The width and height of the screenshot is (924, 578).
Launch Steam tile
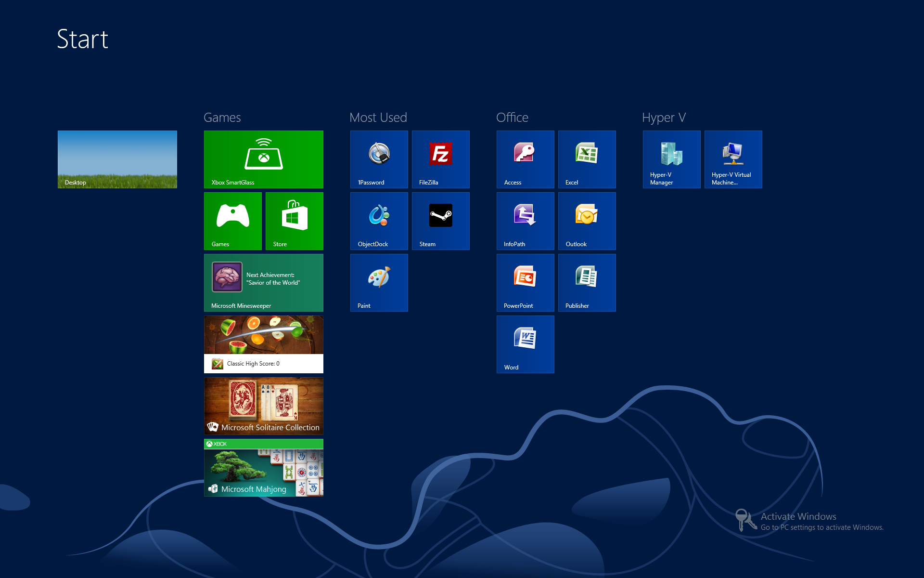coord(441,221)
